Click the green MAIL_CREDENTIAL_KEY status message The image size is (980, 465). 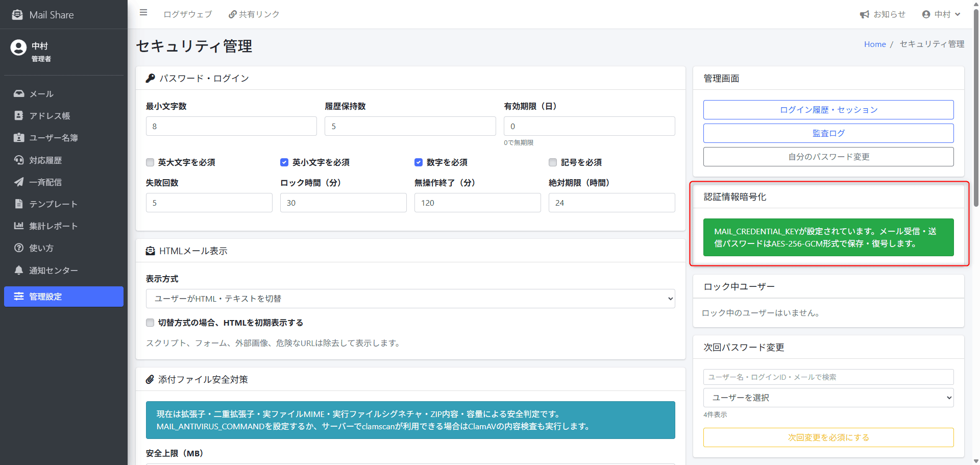click(x=828, y=237)
